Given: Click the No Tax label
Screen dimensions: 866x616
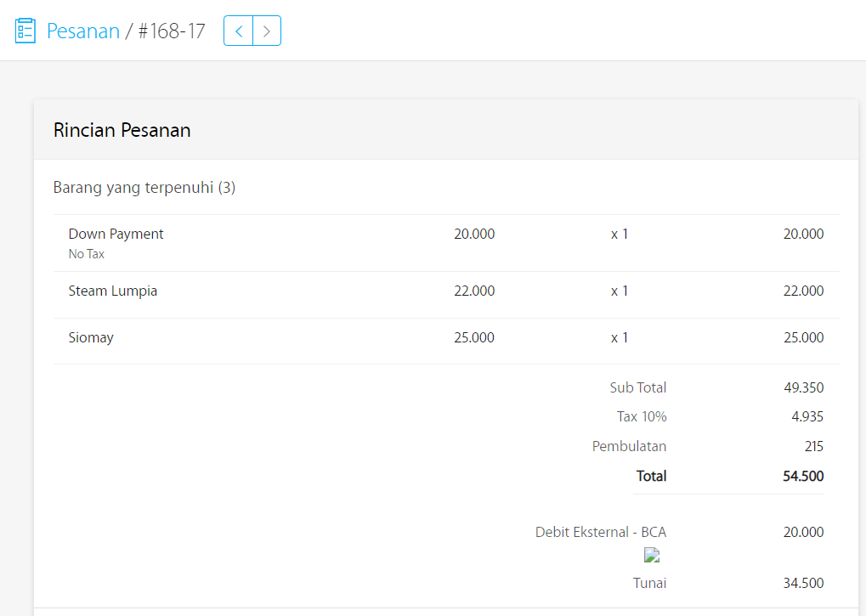Looking at the screenshot, I should [x=87, y=254].
